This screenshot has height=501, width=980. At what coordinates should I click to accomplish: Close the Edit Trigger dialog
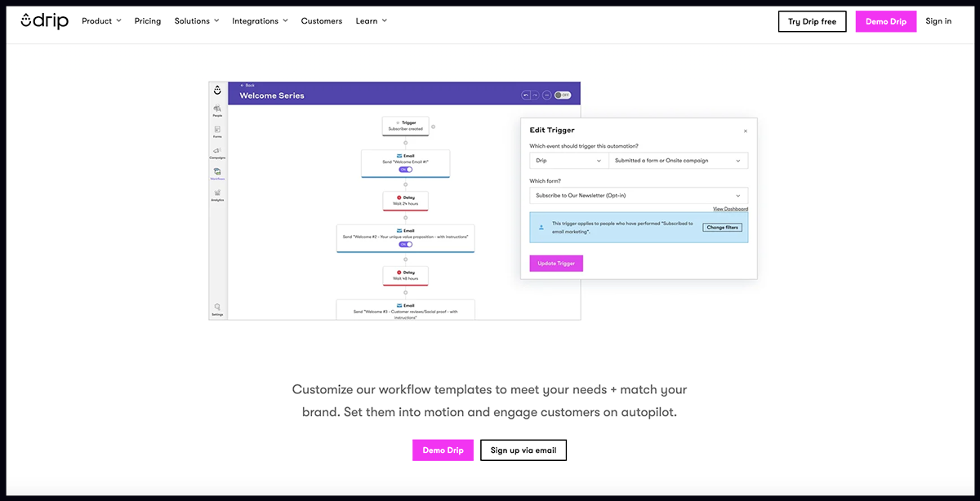click(x=745, y=131)
